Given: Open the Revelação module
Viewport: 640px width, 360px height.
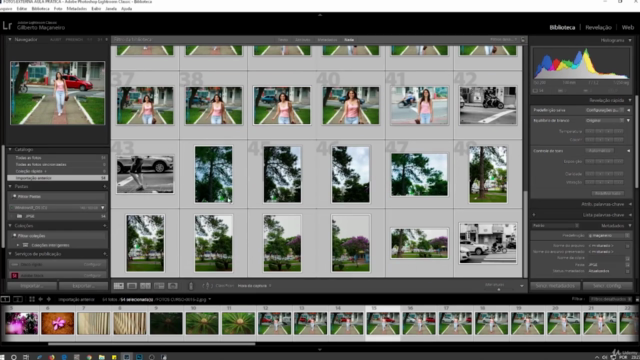Looking at the screenshot, I should (x=598, y=27).
